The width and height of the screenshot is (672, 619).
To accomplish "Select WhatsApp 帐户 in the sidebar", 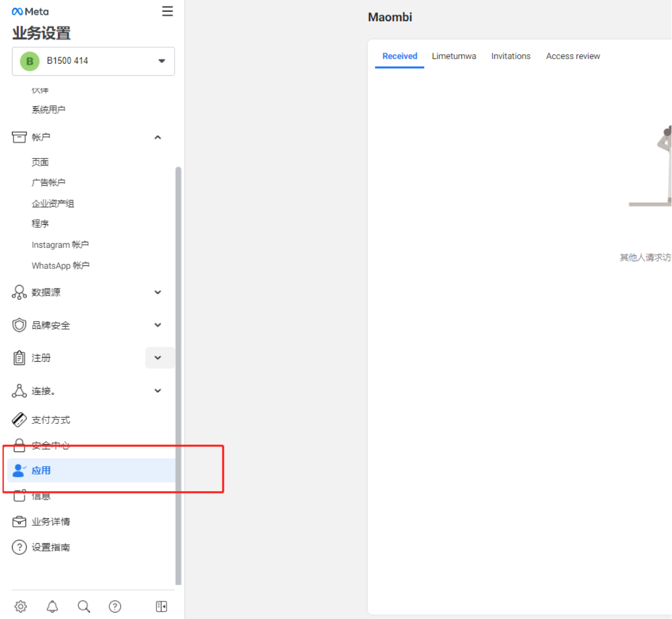I will click(x=60, y=265).
